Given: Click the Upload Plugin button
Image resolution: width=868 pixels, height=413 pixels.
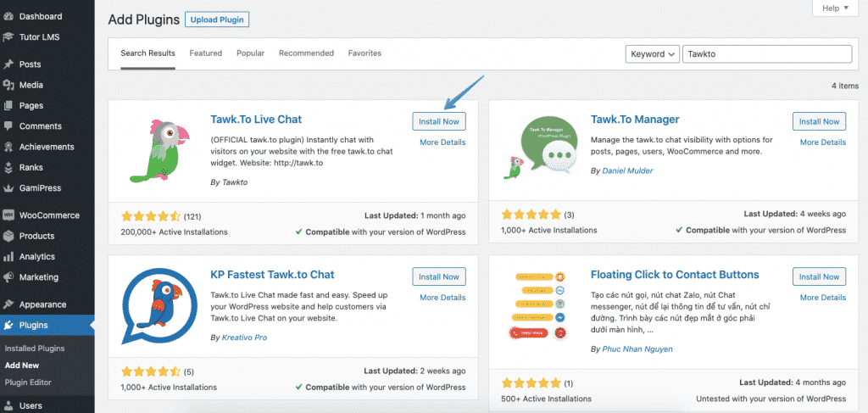Looking at the screenshot, I should click(x=217, y=19).
